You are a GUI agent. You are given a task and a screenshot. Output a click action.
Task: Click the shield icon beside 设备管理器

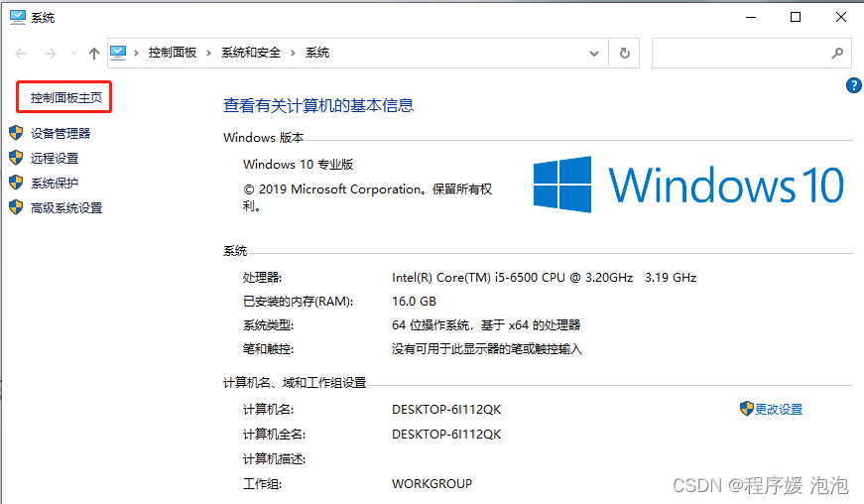16,133
